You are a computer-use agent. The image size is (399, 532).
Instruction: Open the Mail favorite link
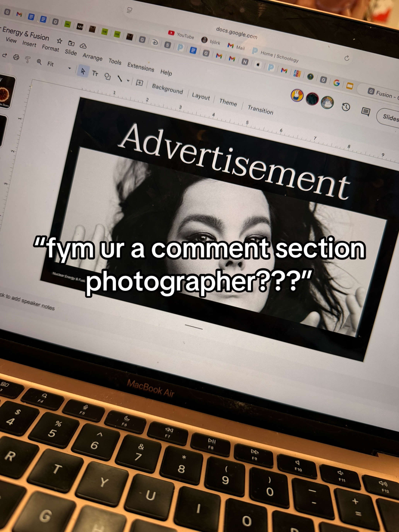point(236,46)
